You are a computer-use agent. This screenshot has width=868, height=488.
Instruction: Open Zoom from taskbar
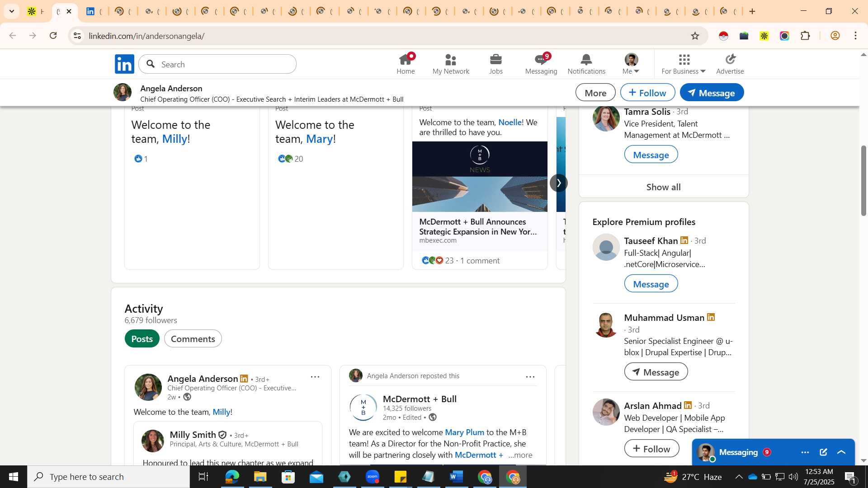(x=372, y=477)
